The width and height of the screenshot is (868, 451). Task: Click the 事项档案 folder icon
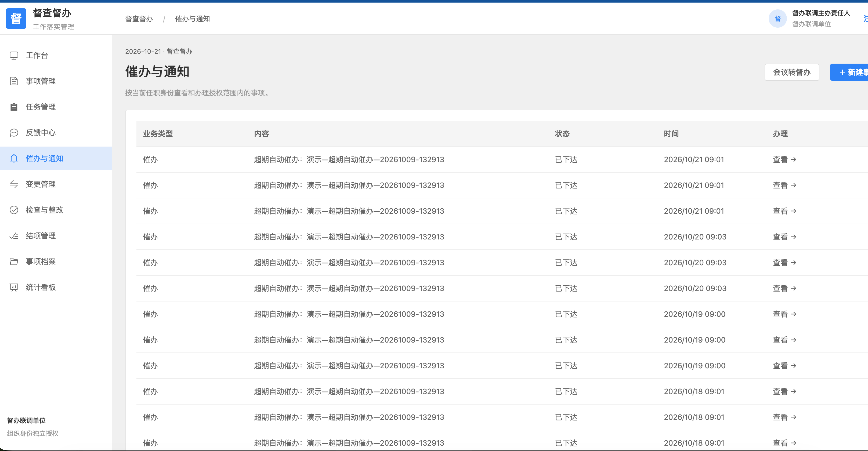[x=14, y=261]
